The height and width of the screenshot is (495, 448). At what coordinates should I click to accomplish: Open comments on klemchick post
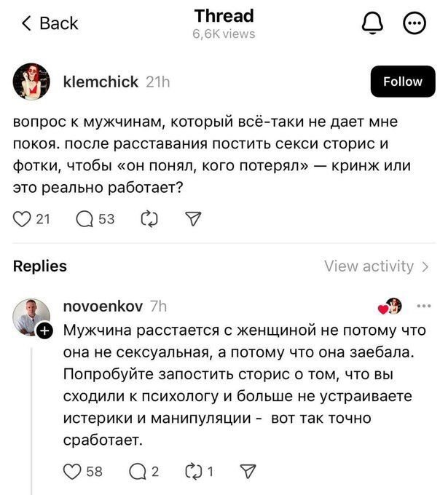coord(84,218)
